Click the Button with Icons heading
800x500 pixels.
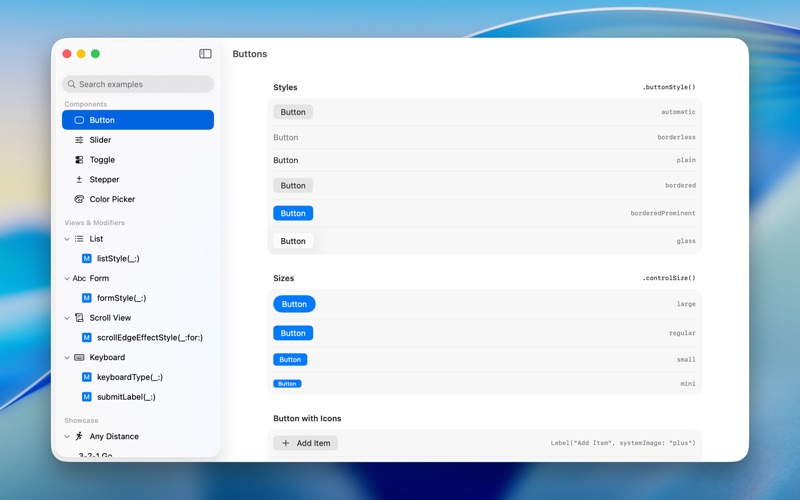307,418
